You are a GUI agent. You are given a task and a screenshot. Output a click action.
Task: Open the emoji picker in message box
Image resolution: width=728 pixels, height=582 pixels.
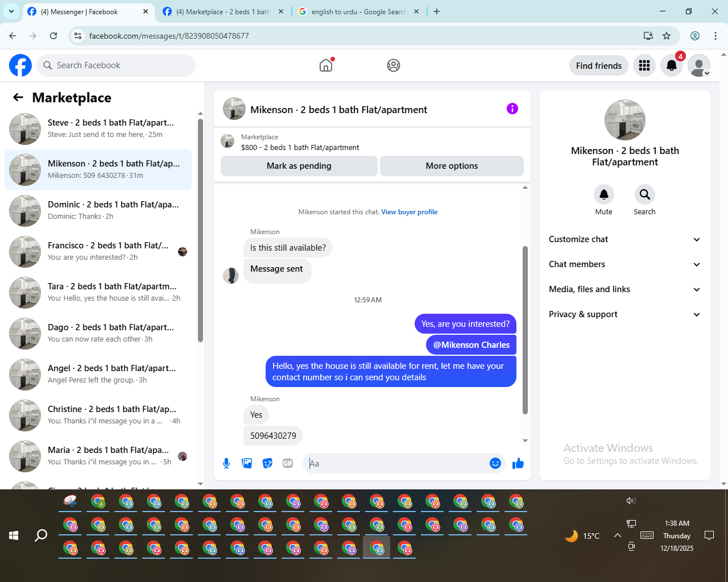(495, 463)
